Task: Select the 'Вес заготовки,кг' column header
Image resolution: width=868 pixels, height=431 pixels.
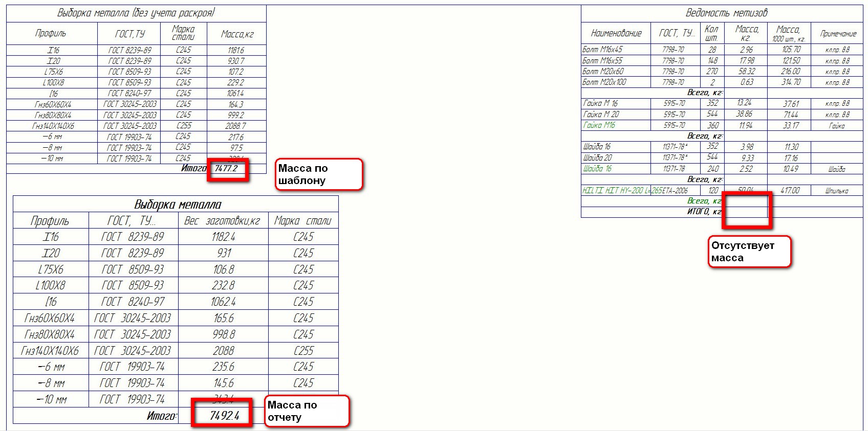Action: coord(222,221)
